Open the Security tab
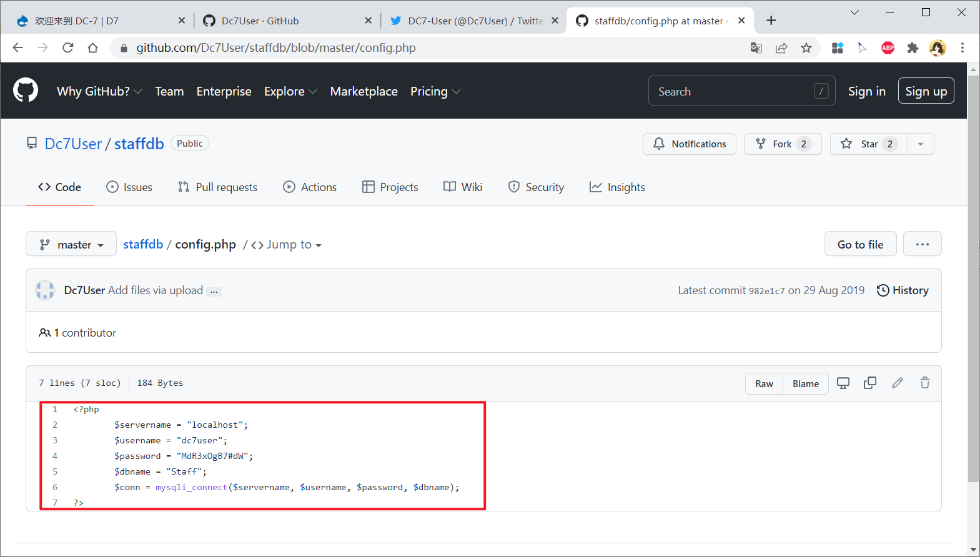 [x=536, y=187]
